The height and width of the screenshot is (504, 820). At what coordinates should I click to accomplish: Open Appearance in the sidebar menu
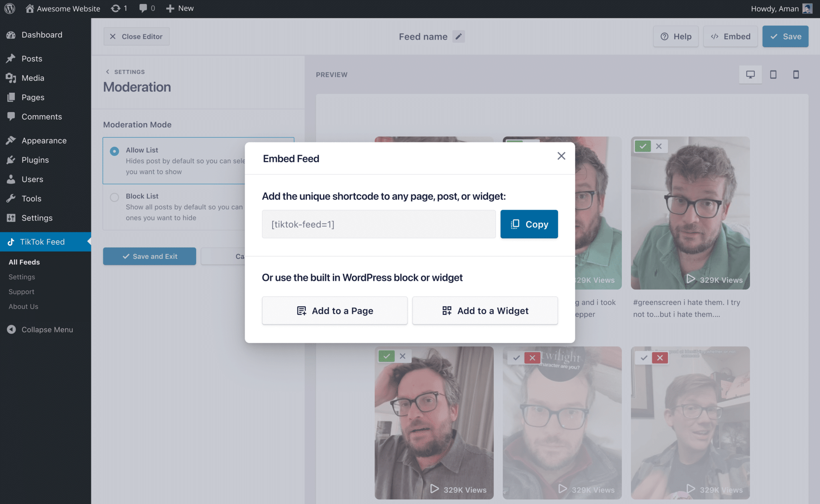click(x=44, y=140)
